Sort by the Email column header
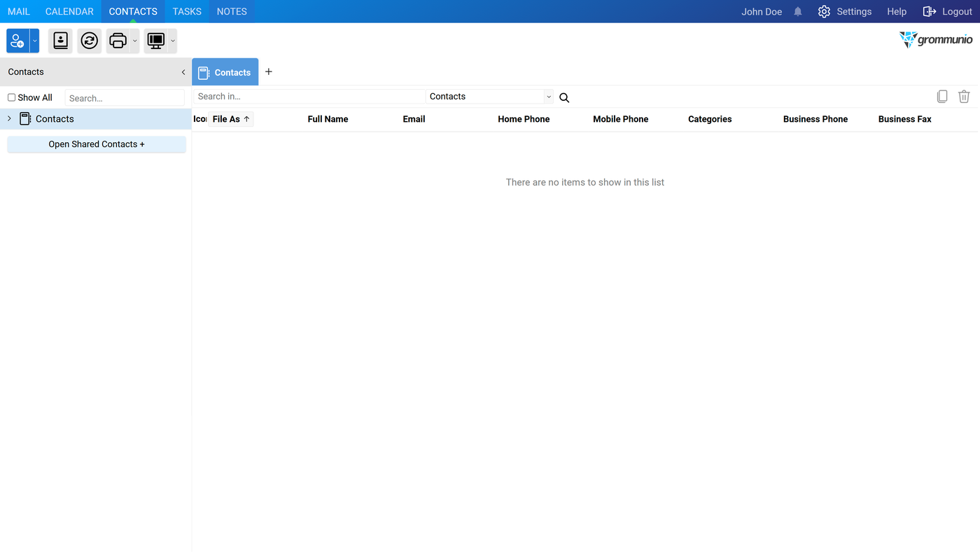 [414, 119]
